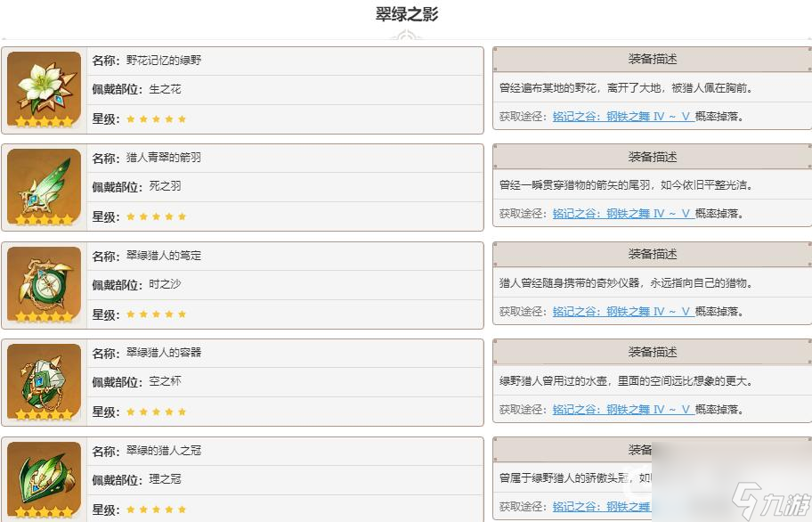The height and width of the screenshot is (522, 812).
Task: Click star rating in 翠绿的猎人之冠 row
Action: point(157,510)
